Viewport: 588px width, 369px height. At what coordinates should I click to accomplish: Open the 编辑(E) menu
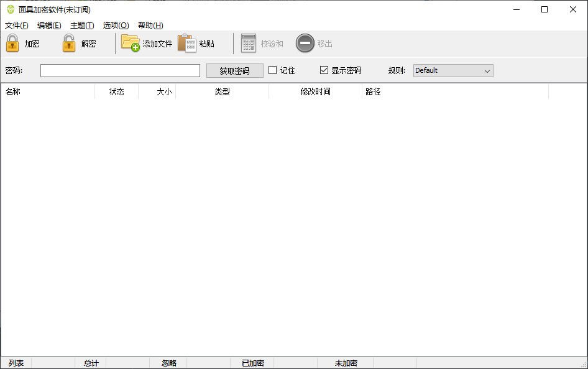(x=49, y=26)
